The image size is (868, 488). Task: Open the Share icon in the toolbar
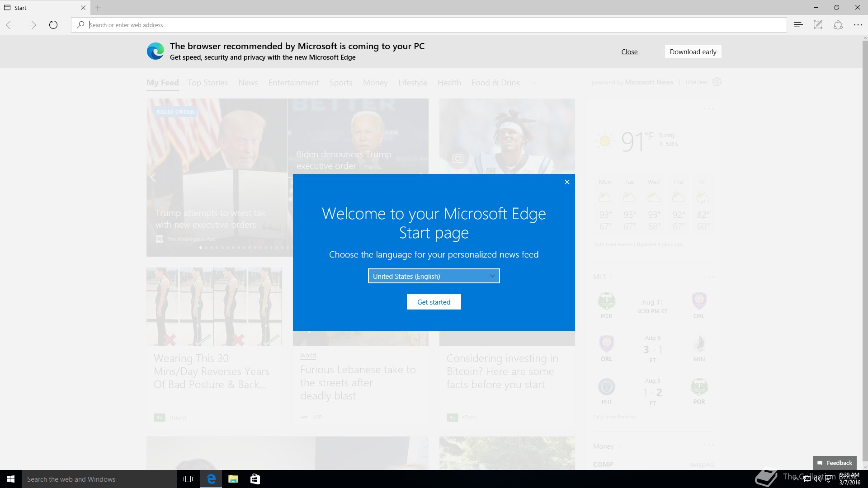[x=838, y=25]
